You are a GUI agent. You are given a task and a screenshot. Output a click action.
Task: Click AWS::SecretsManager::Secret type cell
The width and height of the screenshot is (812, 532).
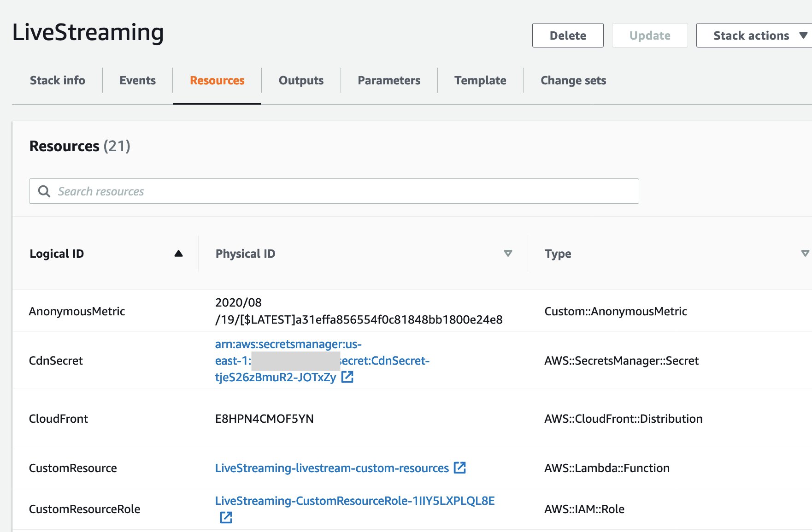[622, 361]
